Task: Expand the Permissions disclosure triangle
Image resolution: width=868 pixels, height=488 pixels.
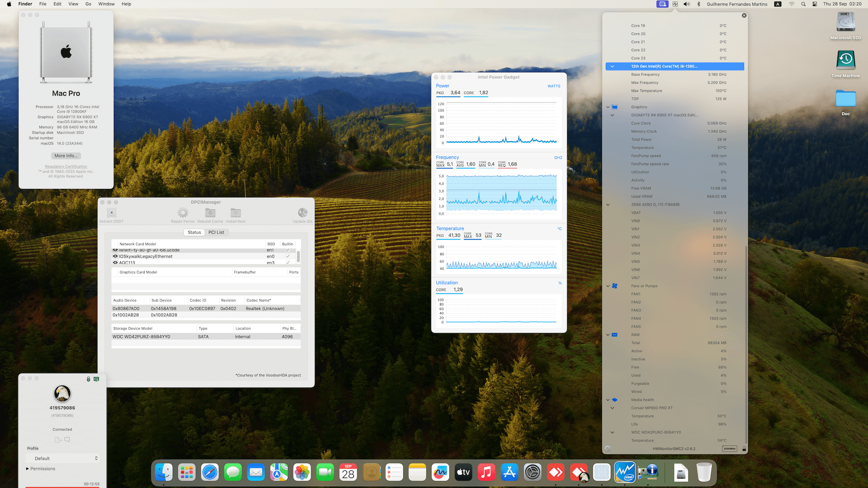Action: point(28,469)
